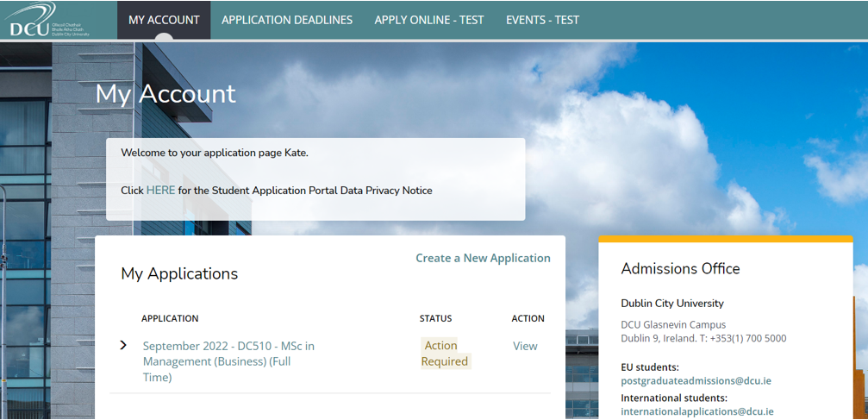Open Application Deadlines menu item
868x420 pixels.
(x=287, y=20)
